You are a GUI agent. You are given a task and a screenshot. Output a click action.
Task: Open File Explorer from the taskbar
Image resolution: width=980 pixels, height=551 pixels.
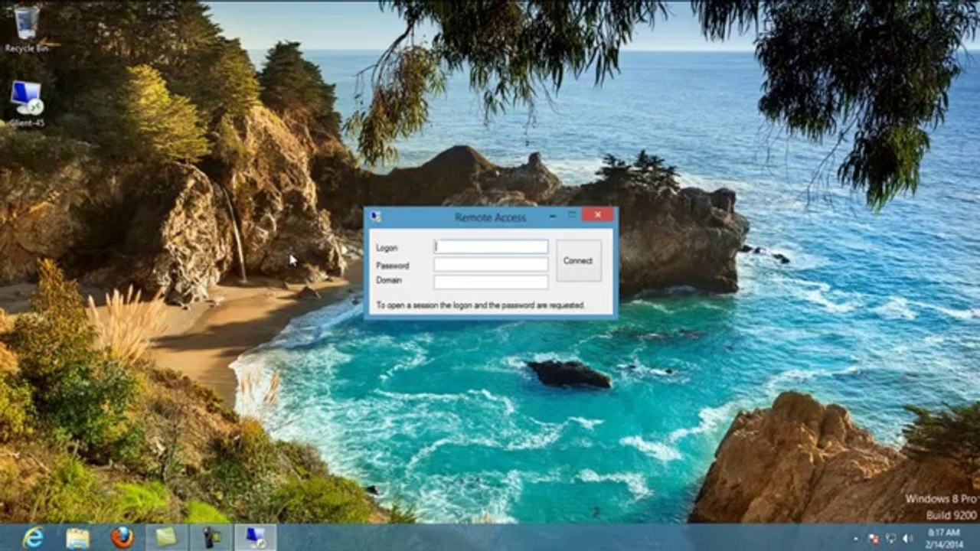click(77, 538)
